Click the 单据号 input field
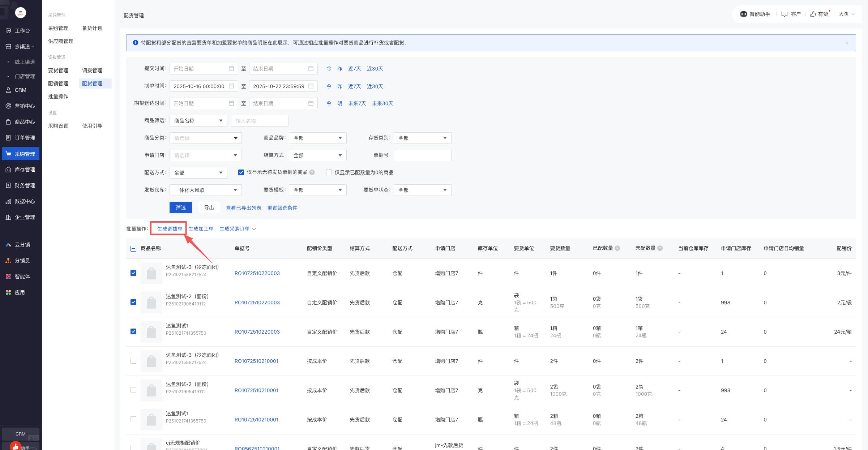Viewport: 868px width, 450px height. 422,155
